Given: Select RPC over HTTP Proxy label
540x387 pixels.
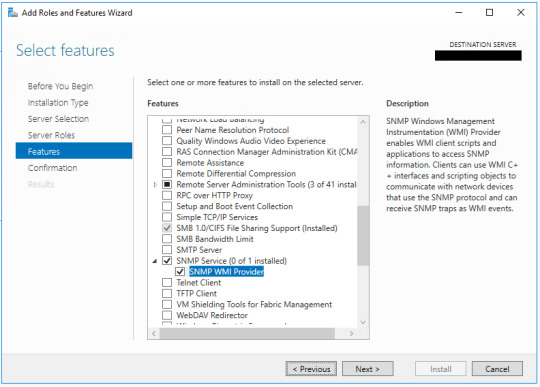Looking at the screenshot, I should (x=215, y=195).
